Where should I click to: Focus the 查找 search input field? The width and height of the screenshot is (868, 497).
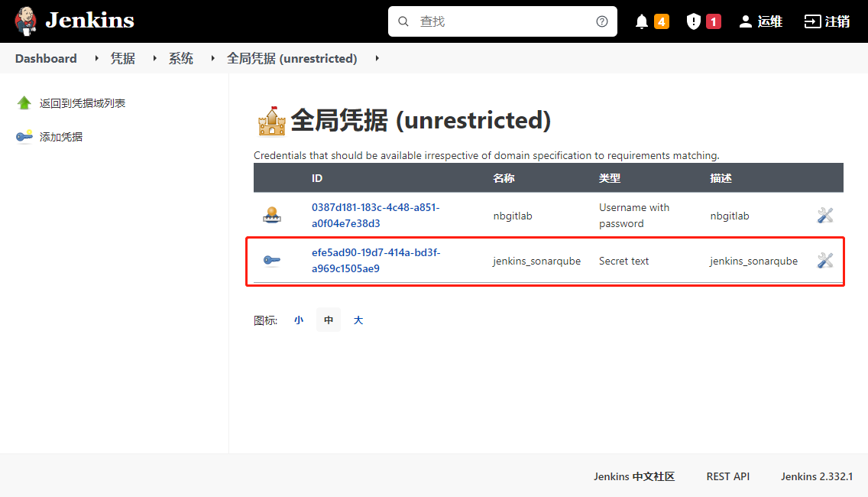click(502, 21)
